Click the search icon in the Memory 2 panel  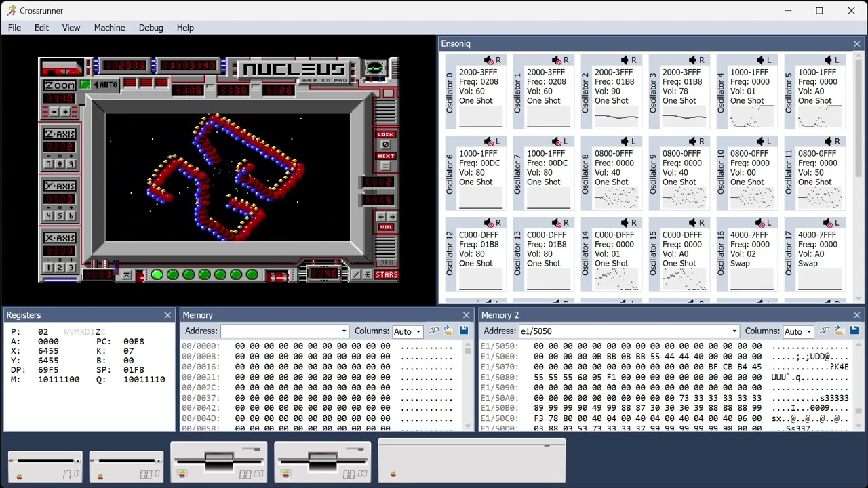click(x=825, y=331)
